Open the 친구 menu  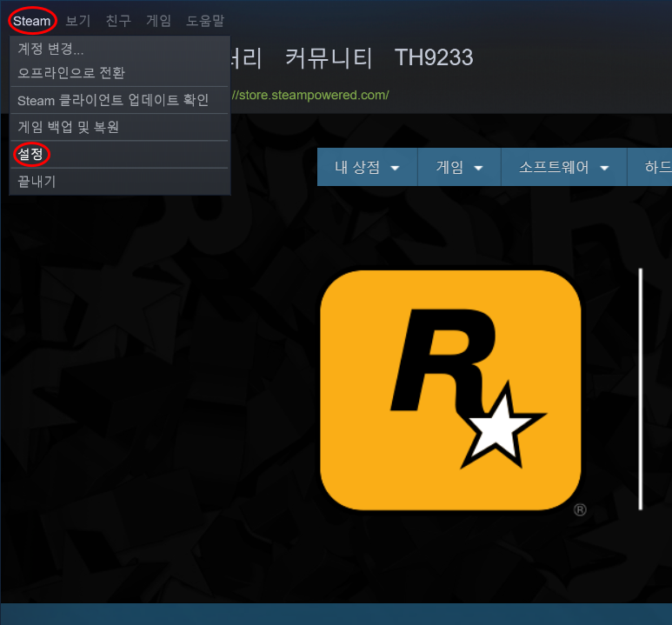pyautogui.click(x=118, y=21)
